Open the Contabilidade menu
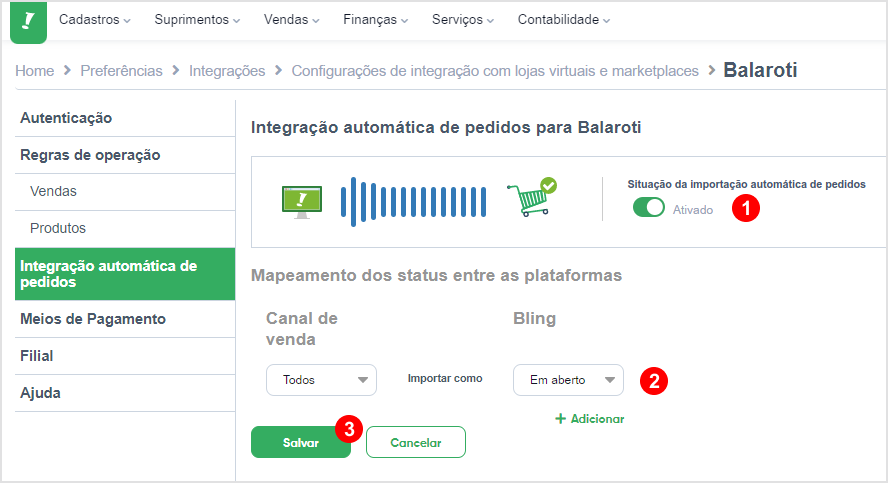Viewport: 888px width, 483px height. pos(563,19)
